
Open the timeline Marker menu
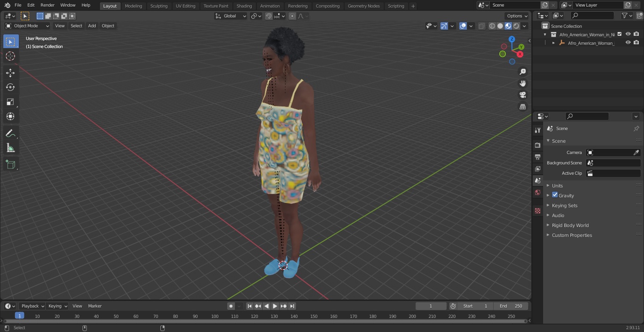click(x=95, y=306)
